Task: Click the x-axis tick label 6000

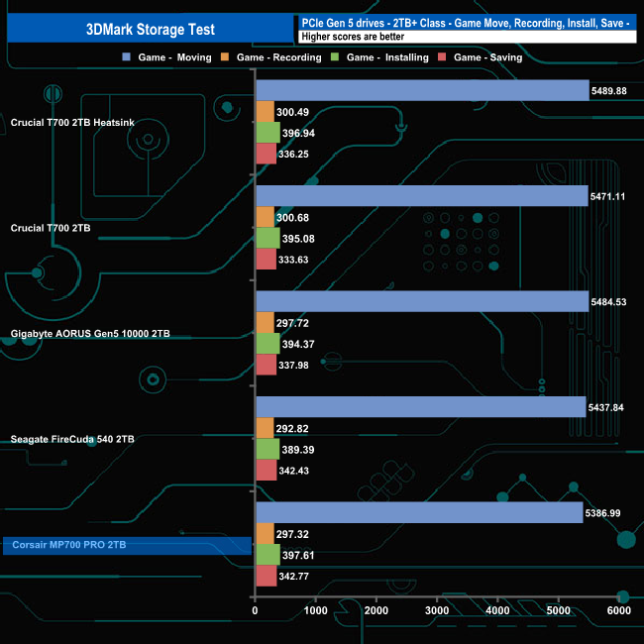Action: (618, 610)
